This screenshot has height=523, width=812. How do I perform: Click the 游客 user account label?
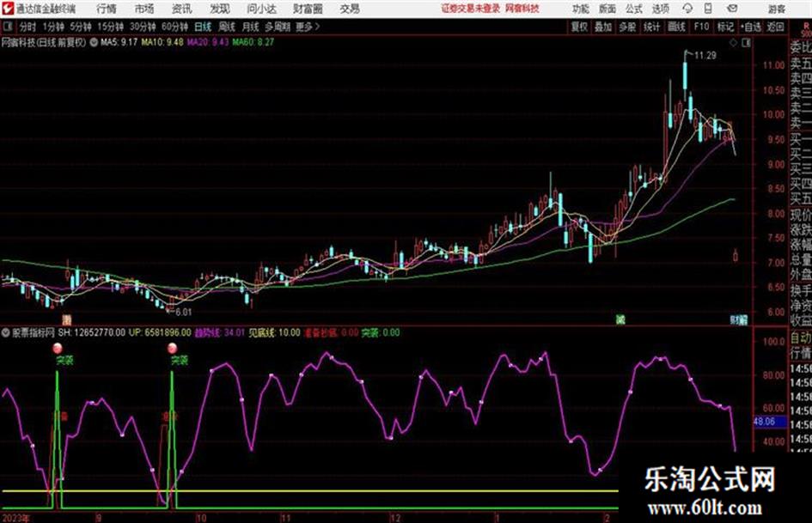click(776, 9)
